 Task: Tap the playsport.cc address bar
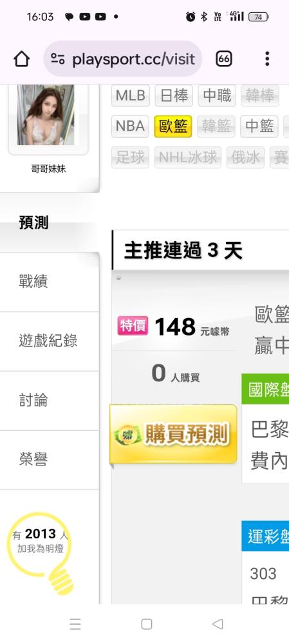pos(123,59)
